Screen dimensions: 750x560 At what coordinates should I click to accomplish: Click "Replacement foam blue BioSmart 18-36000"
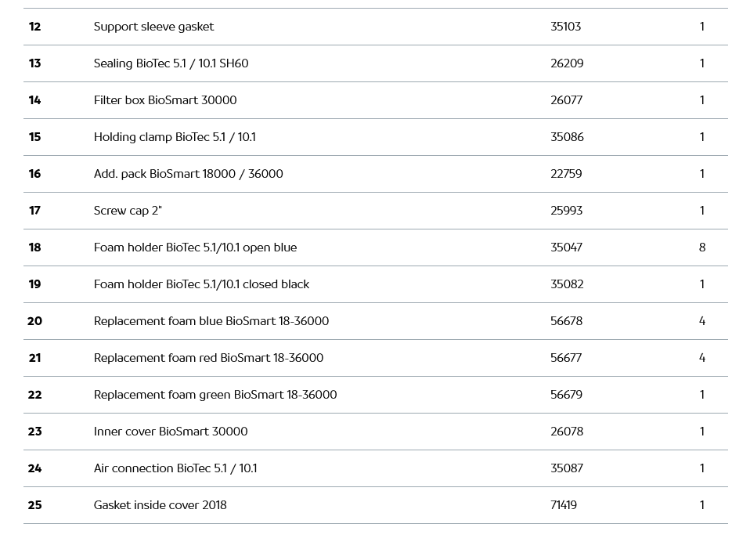211,321
